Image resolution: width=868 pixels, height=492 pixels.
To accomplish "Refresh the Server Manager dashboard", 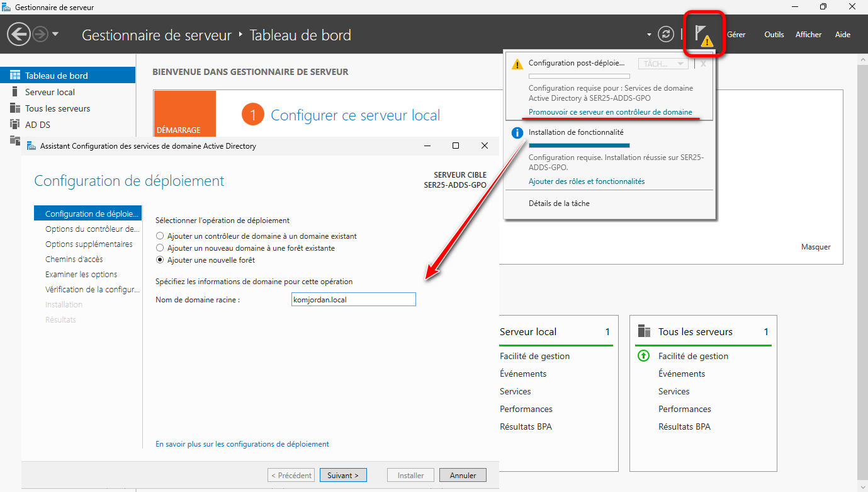I will [666, 34].
